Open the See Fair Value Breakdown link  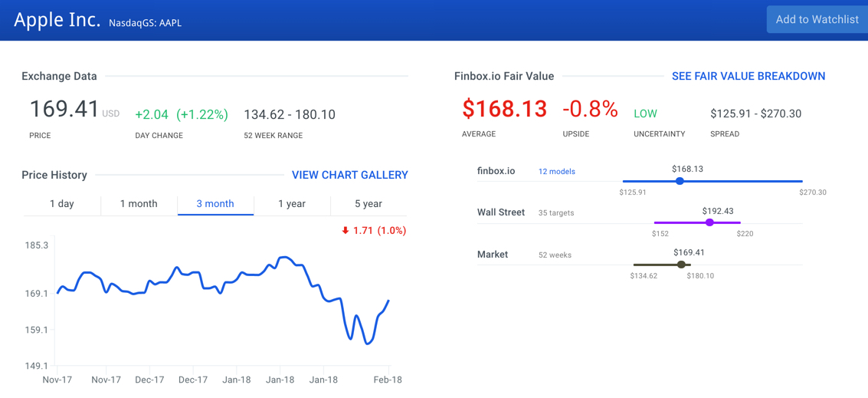coord(748,76)
